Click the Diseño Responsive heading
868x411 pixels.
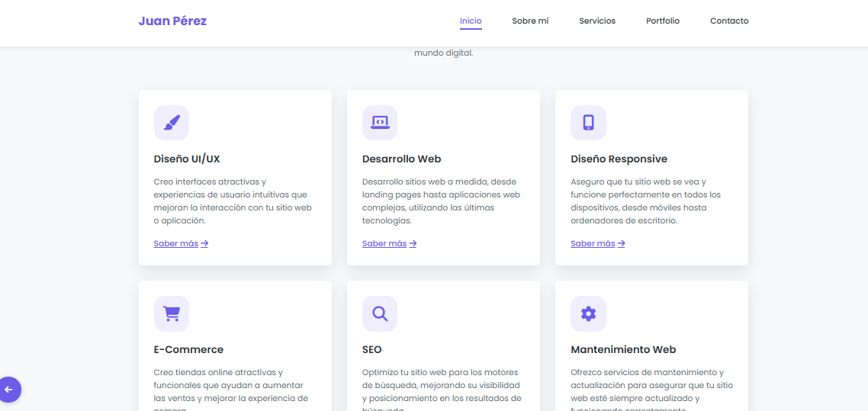point(619,159)
